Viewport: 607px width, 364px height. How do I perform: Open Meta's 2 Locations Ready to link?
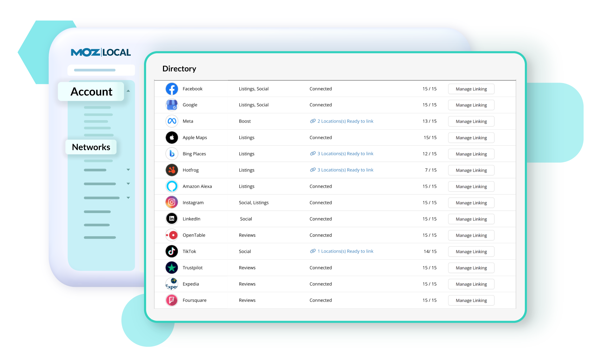pos(345,121)
